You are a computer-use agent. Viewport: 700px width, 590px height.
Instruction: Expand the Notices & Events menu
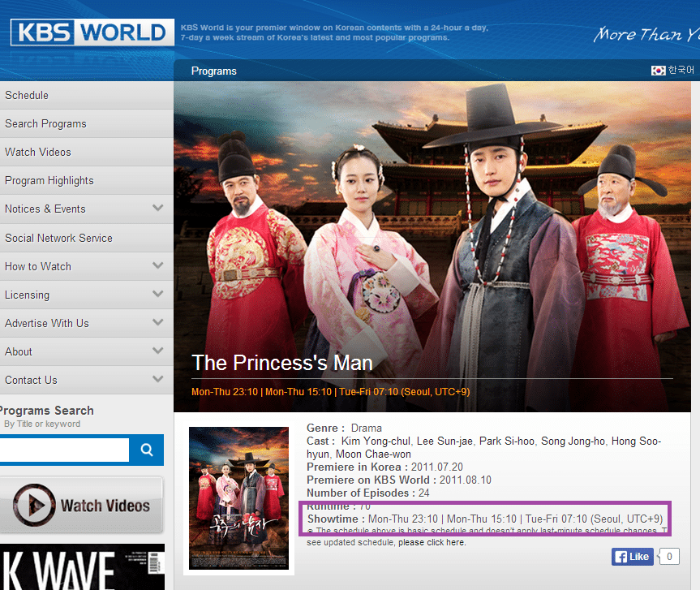[x=157, y=209]
